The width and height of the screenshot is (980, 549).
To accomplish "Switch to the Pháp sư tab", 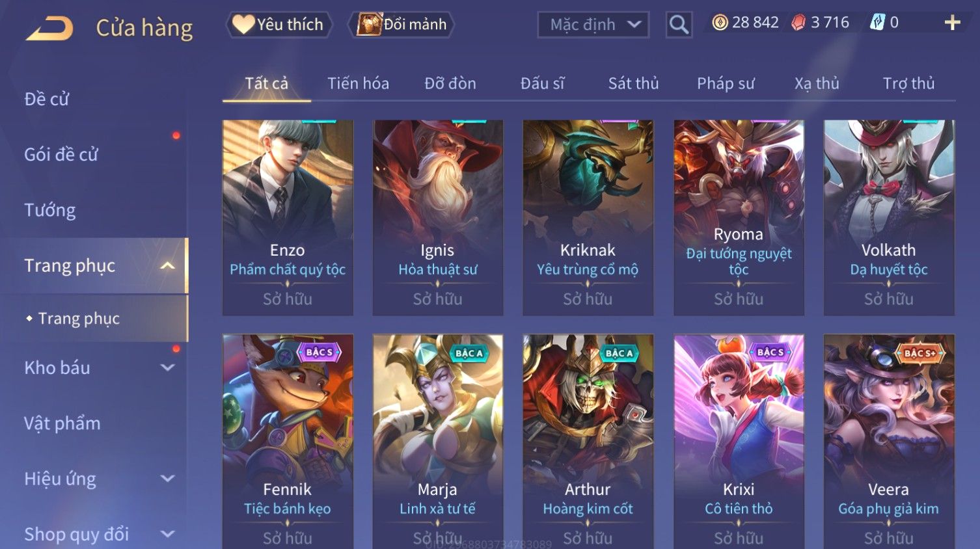I will (x=726, y=83).
